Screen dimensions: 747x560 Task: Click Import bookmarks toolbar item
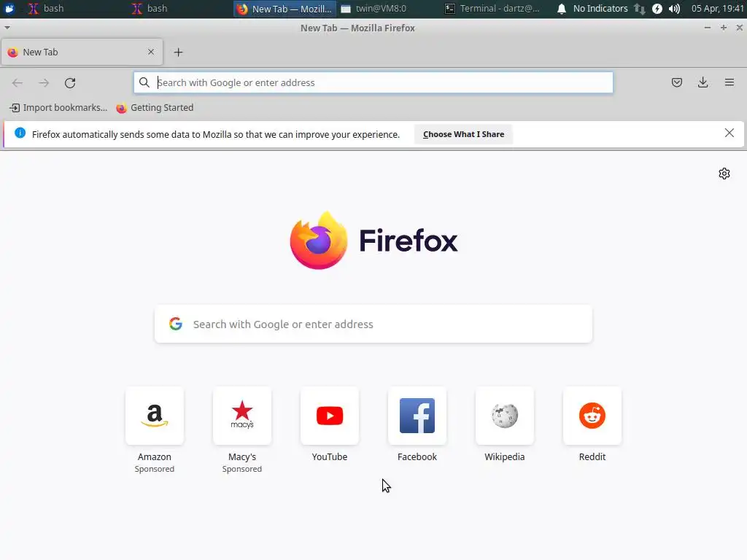(58, 108)
